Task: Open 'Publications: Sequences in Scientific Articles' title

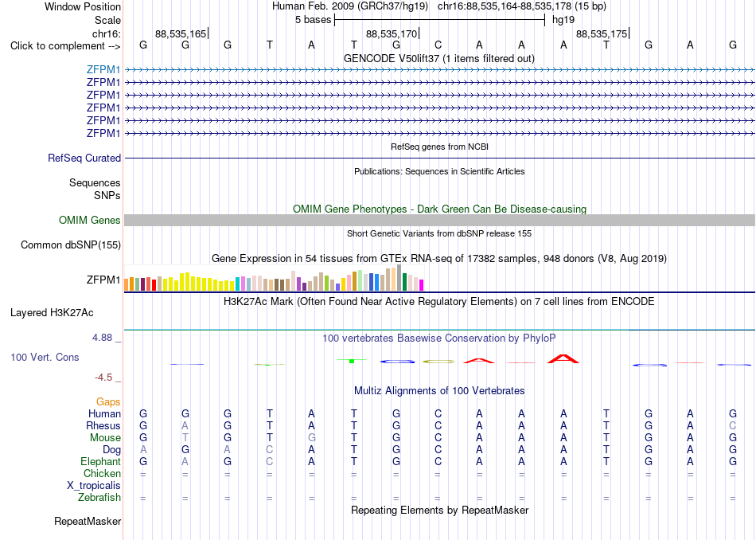Action: [439, 171]
